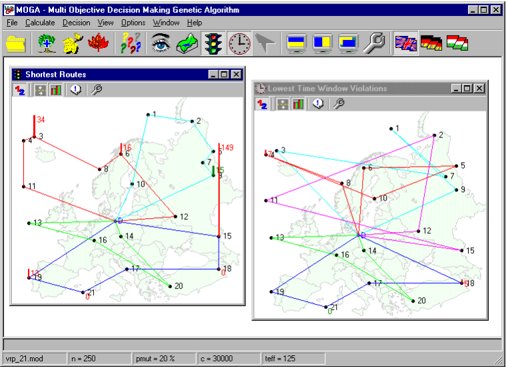506x367 pixels.
Task: Click grid icon in Lowest Time Window toolbar
Action: point(283,104)
